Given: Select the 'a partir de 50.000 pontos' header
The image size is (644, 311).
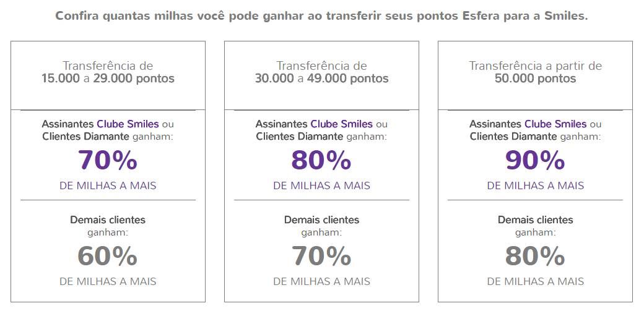Looking at the screenshot, I should tap(535, 72).
